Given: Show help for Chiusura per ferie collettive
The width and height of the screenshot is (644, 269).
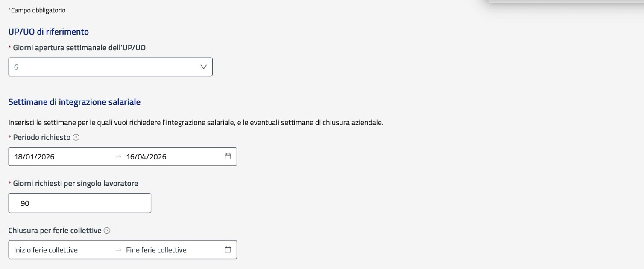Looking at the screenshot, I should (x=107, y=231).
